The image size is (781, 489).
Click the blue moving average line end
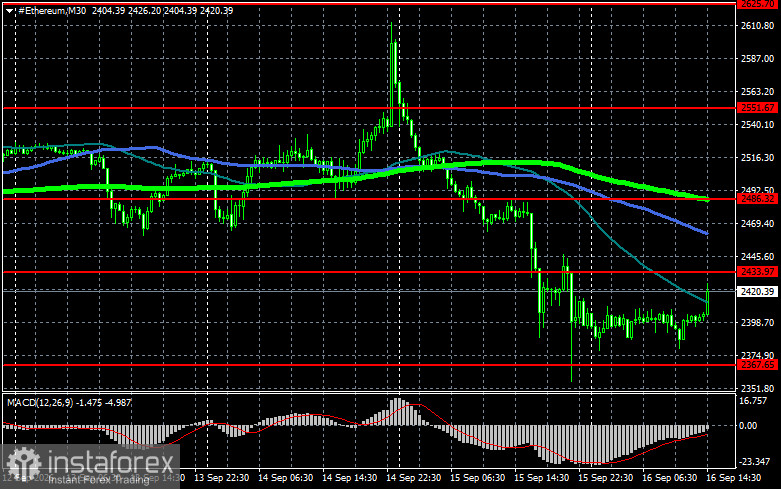[705, 233]
